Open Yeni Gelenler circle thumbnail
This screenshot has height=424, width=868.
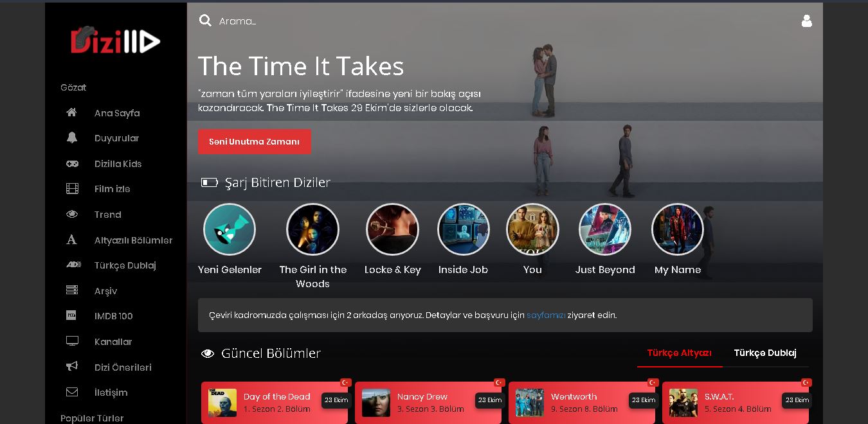230,229
